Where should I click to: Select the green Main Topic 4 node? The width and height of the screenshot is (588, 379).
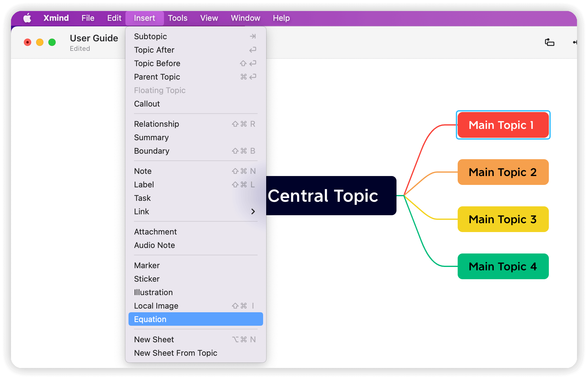(503, 266)
